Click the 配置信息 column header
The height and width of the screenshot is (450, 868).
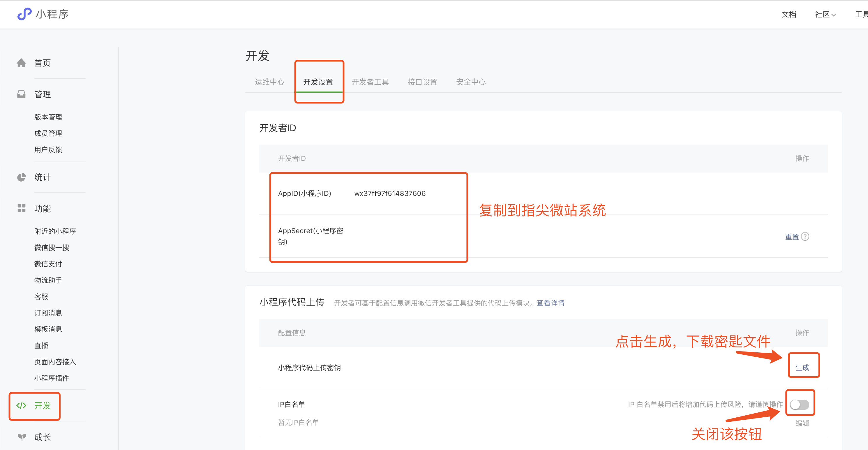[x=292, y=333]
